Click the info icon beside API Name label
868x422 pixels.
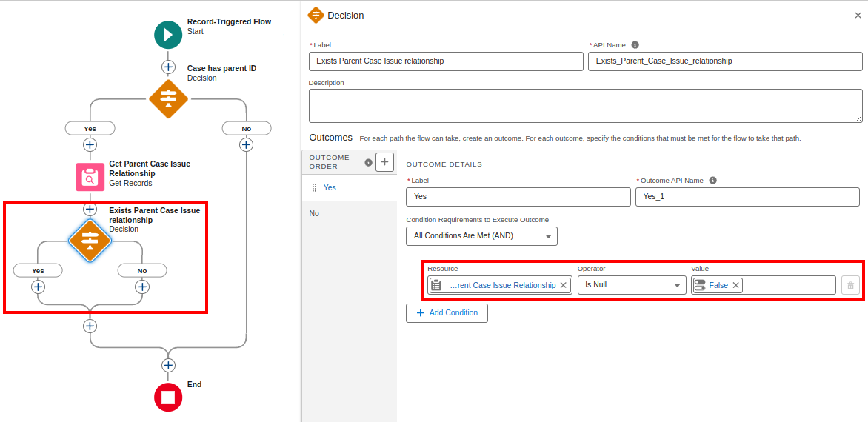[x=635, y=45]
